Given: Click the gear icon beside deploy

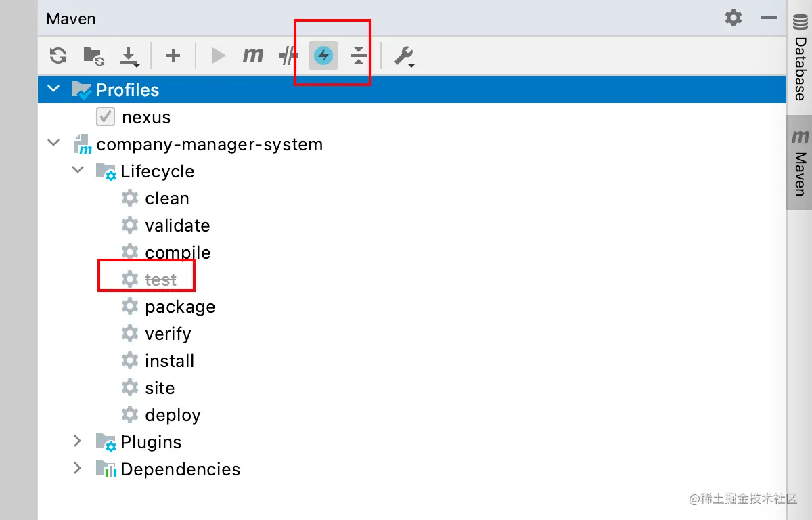Looking at the screenshot, I should (x=130, y=415).
